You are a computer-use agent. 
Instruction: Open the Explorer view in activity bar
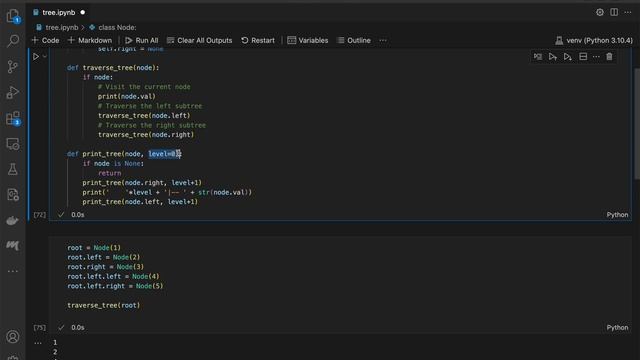13,16
